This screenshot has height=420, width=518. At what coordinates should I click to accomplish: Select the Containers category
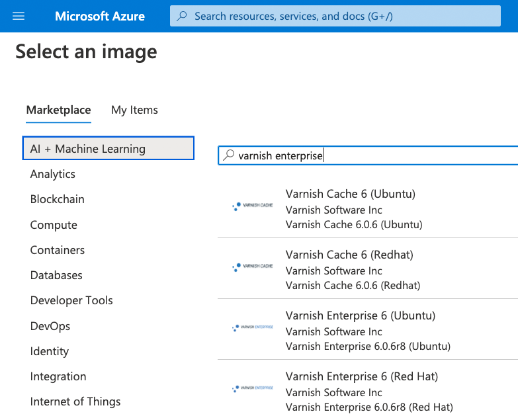pos(57,250)
